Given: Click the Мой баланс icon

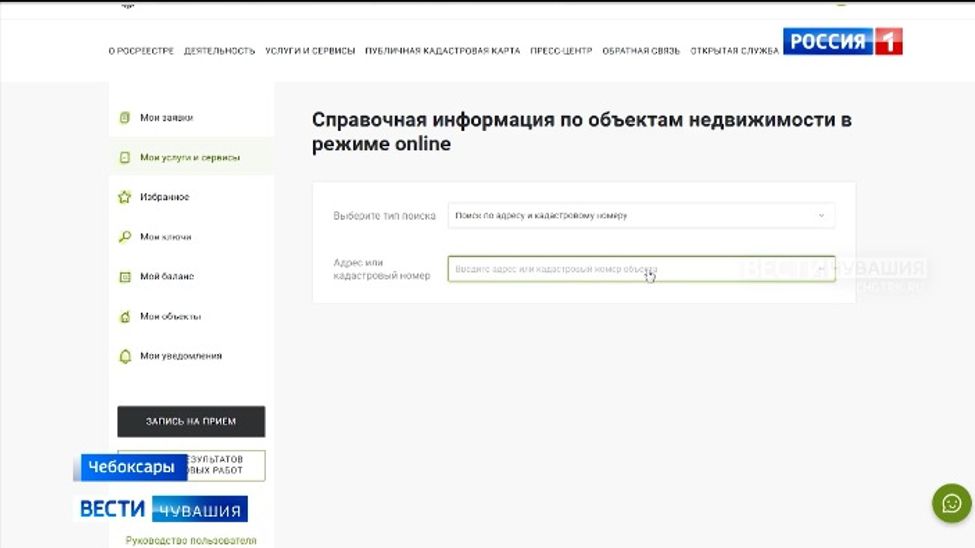Looking at the screenshot, I should click(x=125, y=277).
